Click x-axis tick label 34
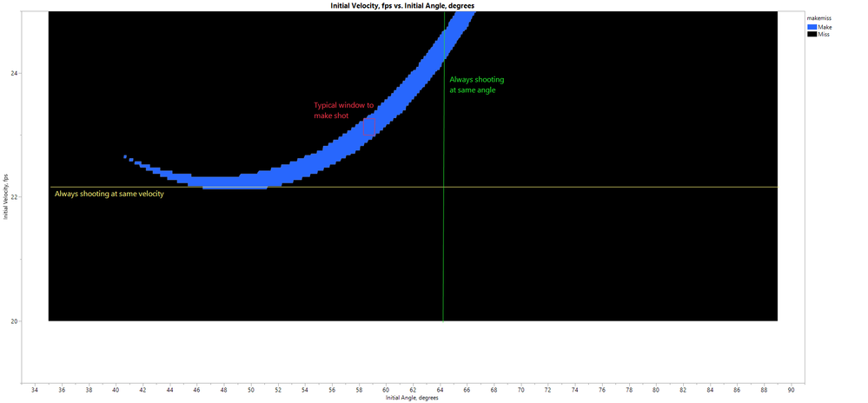Image resolution: width=868 pixels, height=403 pixels. [35, 389]
